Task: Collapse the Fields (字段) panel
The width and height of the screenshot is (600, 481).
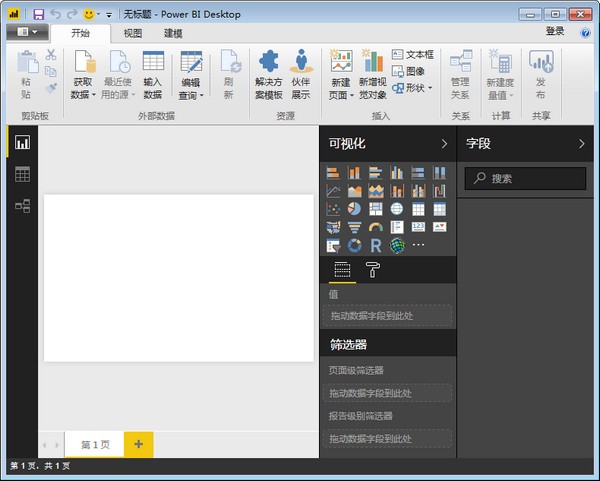Action: (582, 144)
